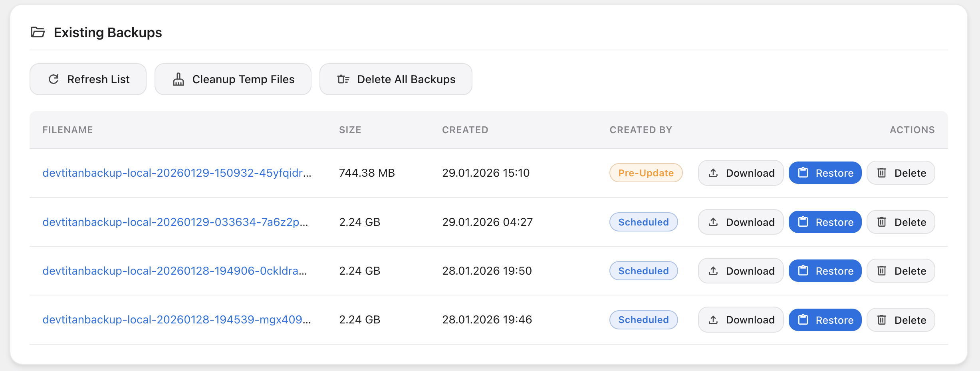The image size is (980, 371).
Task: Open the truncated filename devtitanbackup-local-20260129-150932
Action: coord(177,173)
